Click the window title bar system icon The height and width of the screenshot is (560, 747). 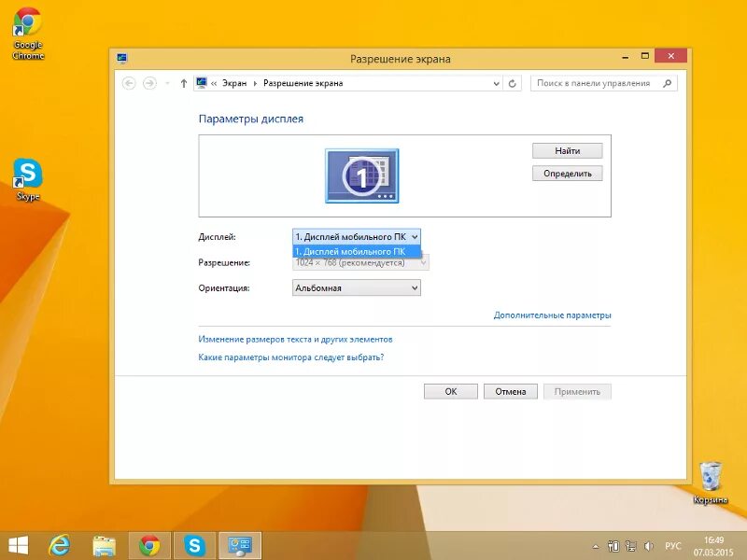(x=122, y=59)
